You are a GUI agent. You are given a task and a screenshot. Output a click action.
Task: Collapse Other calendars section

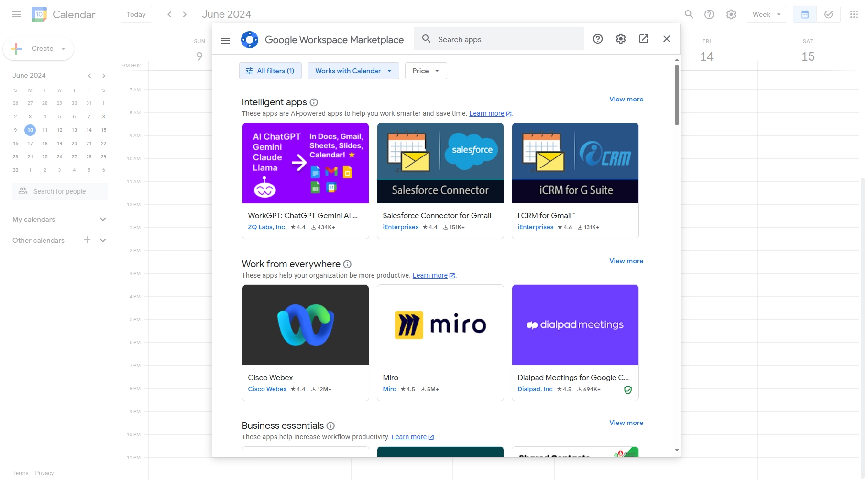pyautogui.click(x=103, y=240)
